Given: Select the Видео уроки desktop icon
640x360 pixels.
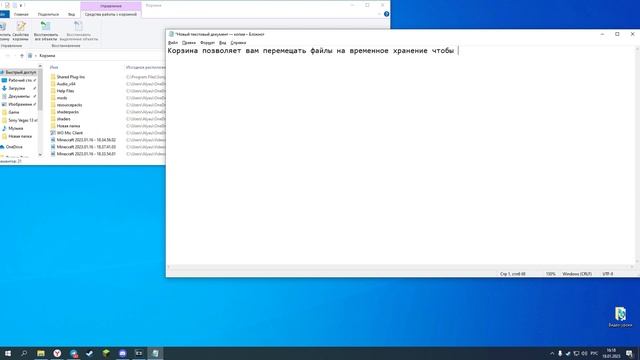Looking at the screenshot, I should tap(620, 317).
